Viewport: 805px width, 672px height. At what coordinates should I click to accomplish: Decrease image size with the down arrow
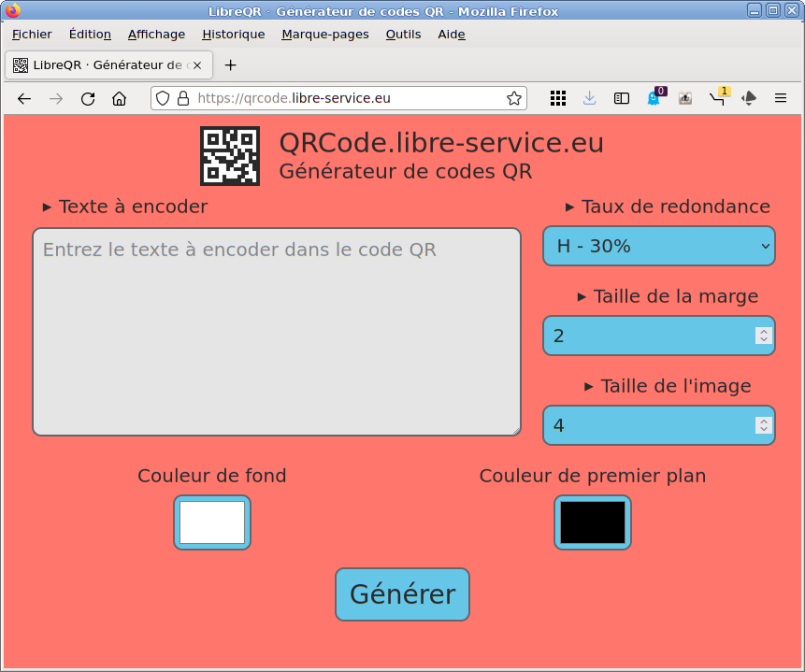[x=764, y=430]
